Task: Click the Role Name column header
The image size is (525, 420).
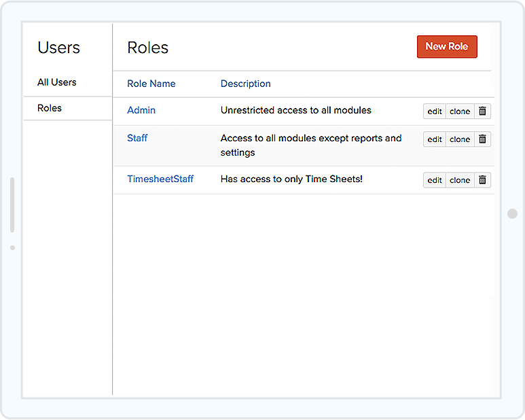Action: [x=151, y=84]
